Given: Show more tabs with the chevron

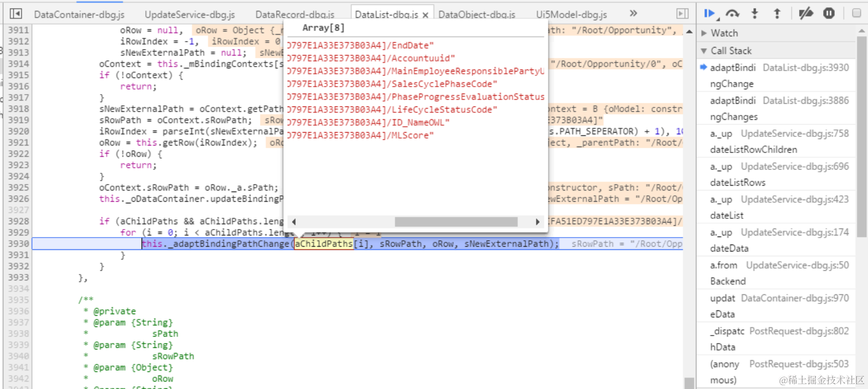Looking at the screenshot, I should click(x=633, y=13).
